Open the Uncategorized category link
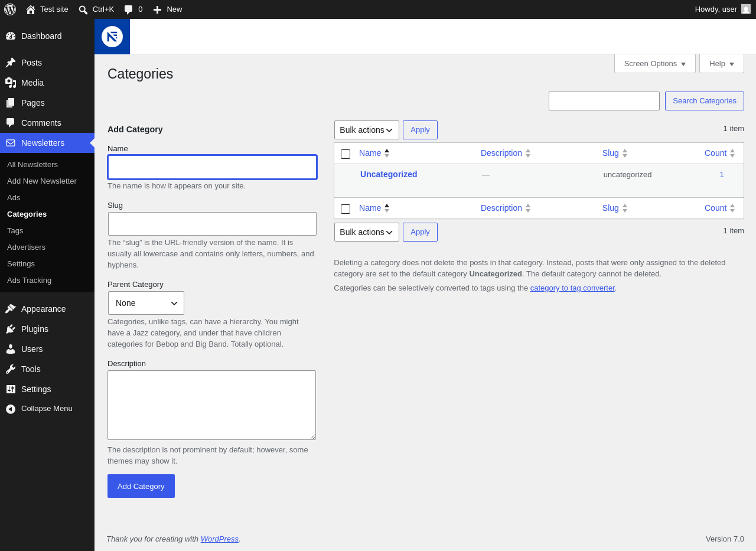Viewport: 756px width, 551px height. click(389, 174)
